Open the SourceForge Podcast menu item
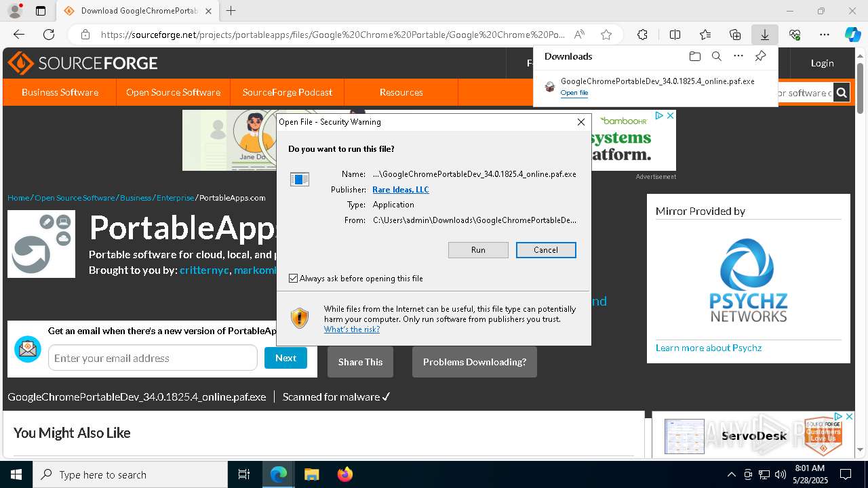This screenshot has width=868, height=488. tap(288, 92)
